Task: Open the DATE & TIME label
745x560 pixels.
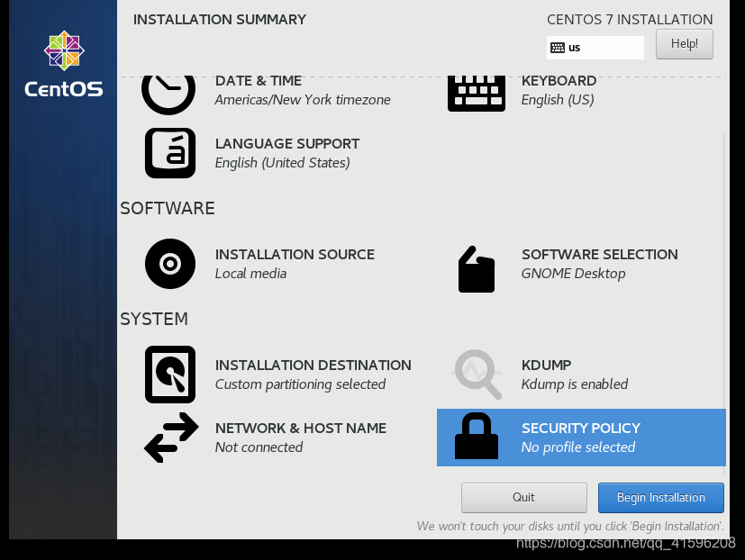Action: point(259,81)
